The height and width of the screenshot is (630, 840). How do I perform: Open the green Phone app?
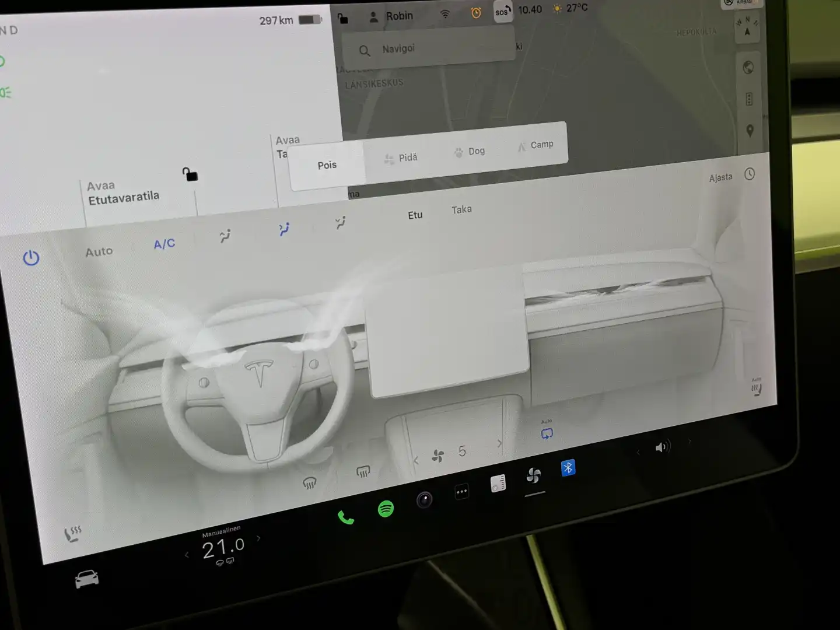pos(346,517)
